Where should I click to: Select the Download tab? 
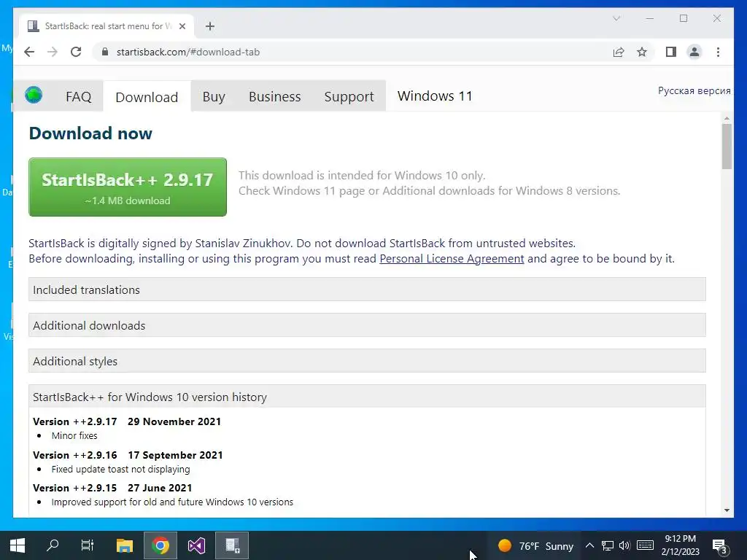click(147, 97)
